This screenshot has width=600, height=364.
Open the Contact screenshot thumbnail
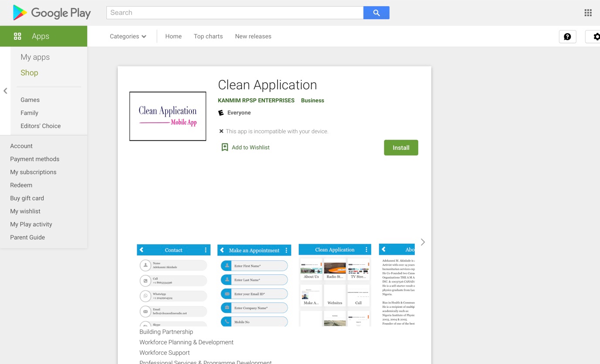tap(174, 285)
